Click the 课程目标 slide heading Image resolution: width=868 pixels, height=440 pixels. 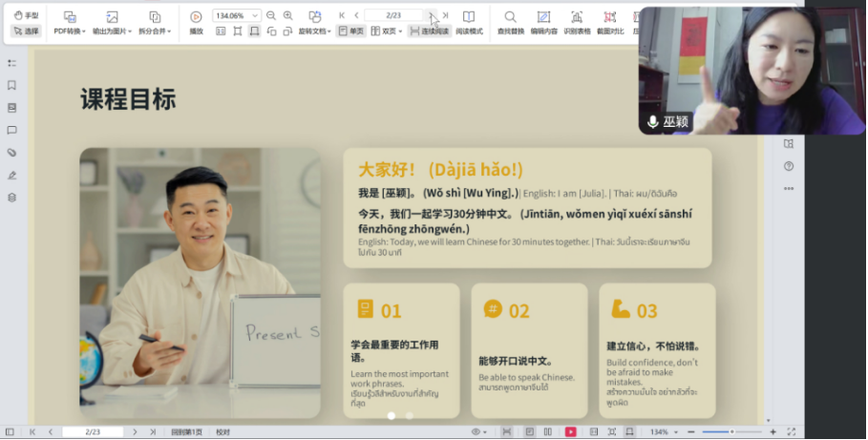pos(128,99)
